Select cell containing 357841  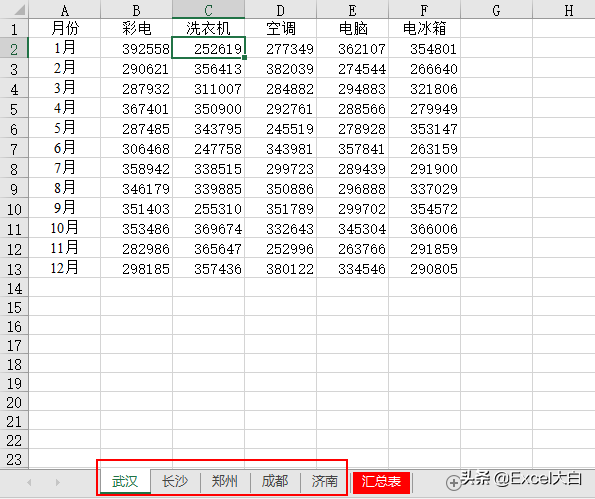(x=353, y=148)
